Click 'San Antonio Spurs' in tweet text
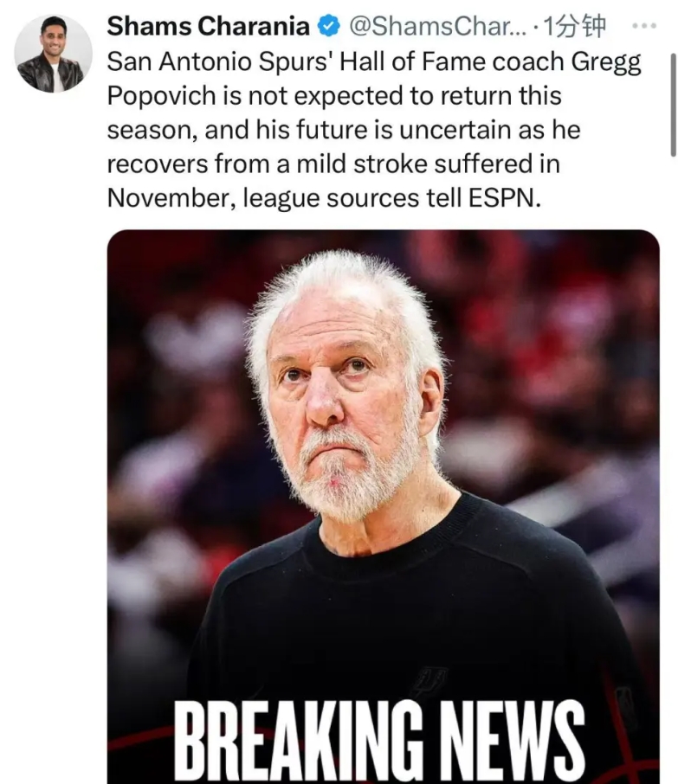This screenshot has width=678, height=784. coord(220,62)
